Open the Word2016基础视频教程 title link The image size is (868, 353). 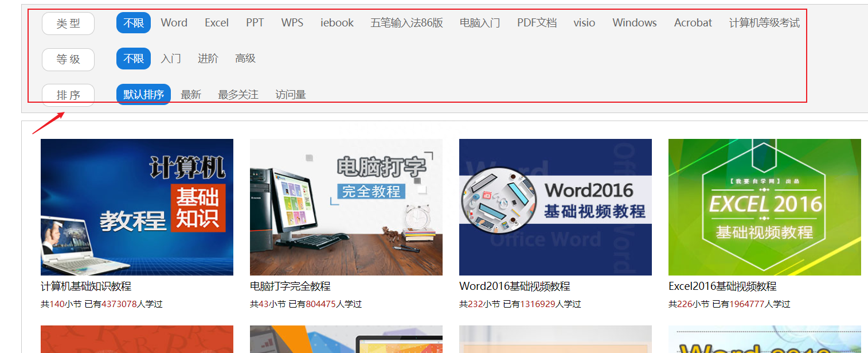[515, 286]
